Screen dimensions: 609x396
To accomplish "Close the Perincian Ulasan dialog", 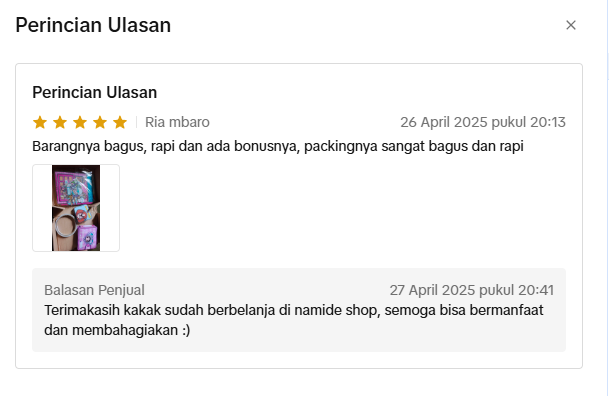I will [x=571, y=25].
